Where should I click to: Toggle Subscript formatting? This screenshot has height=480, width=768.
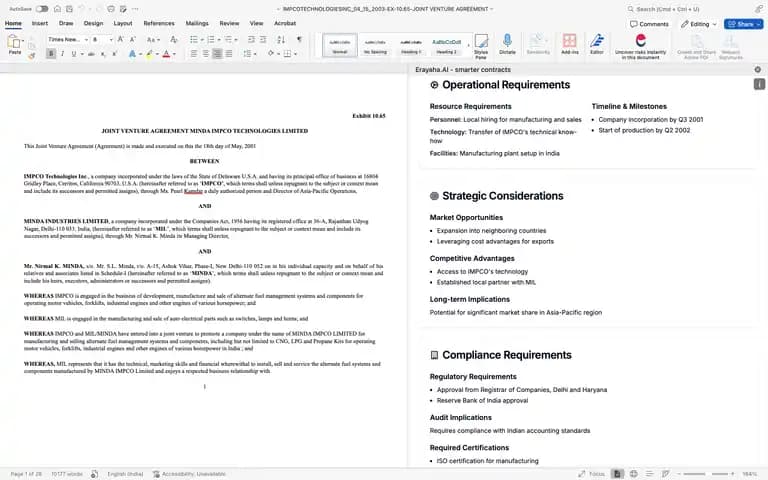tap(103, 53)
